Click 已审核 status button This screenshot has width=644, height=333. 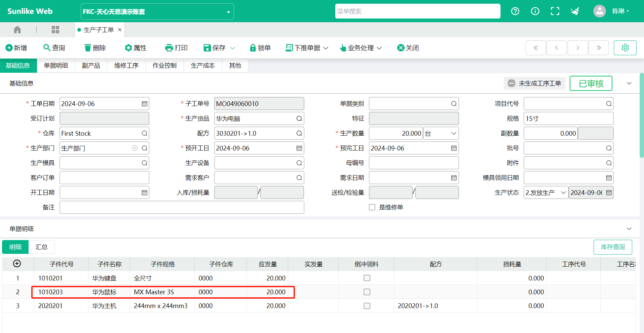coord(591,83)
